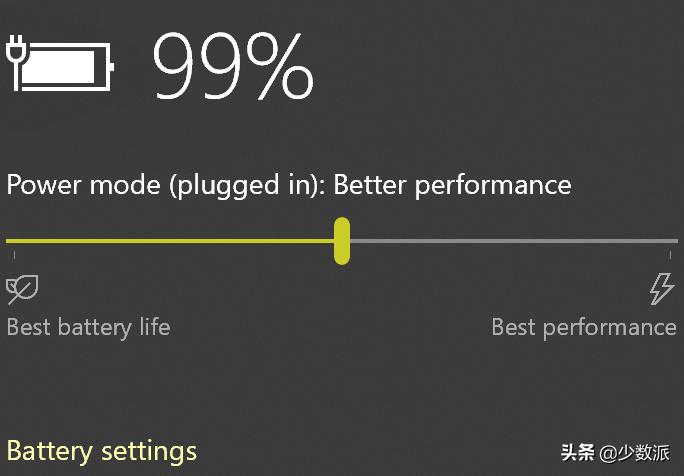Click the right slider tick mark
The image size is (684, 476).
(669, 256)
